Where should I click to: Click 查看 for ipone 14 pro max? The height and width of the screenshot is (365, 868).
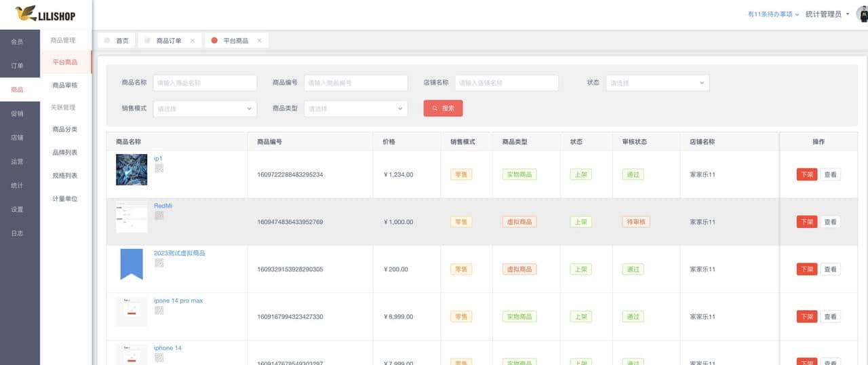coord(830,317)
